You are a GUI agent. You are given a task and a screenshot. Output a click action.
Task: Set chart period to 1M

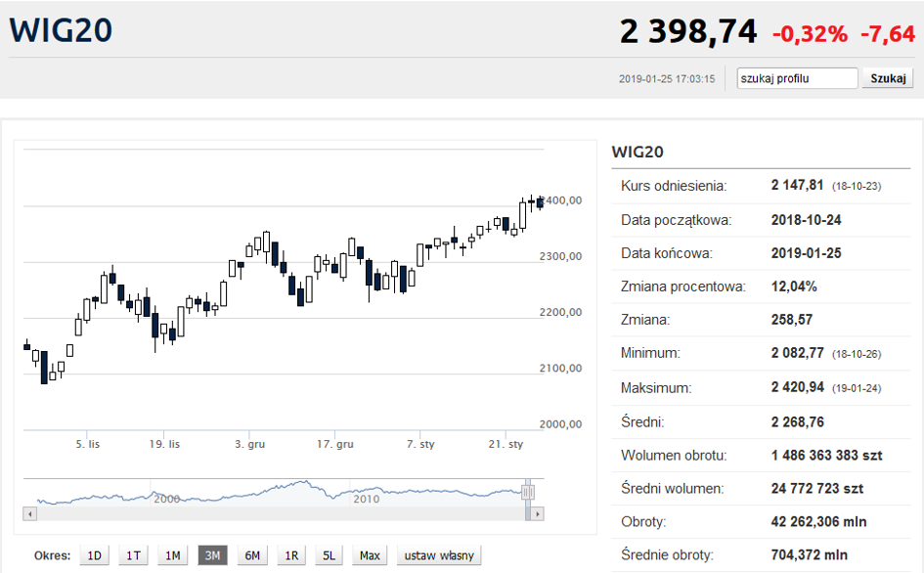173,555
